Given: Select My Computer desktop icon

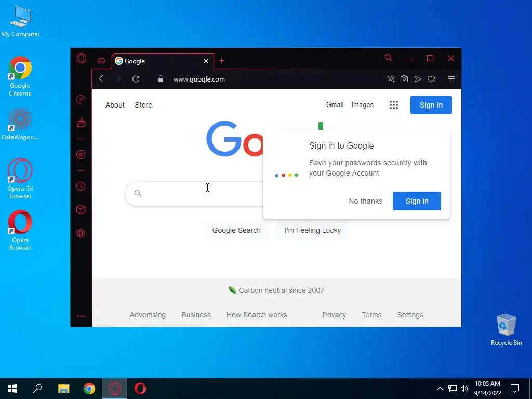Looking at the screenshot, I should (20, 22).
